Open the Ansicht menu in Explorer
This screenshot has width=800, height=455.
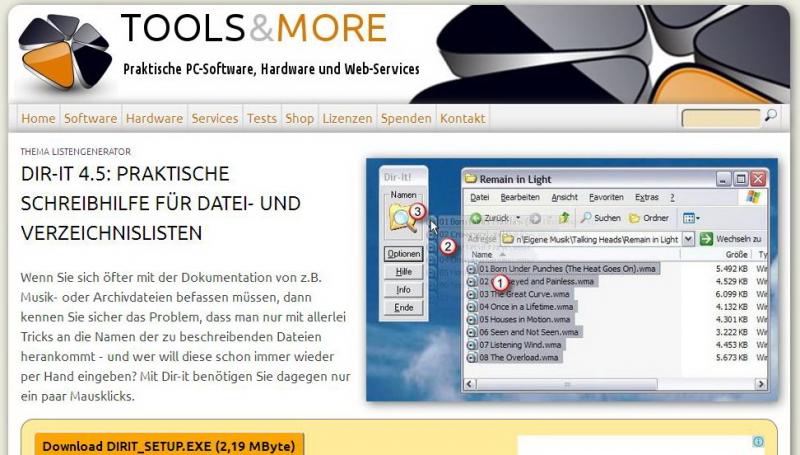pos(564,197)
